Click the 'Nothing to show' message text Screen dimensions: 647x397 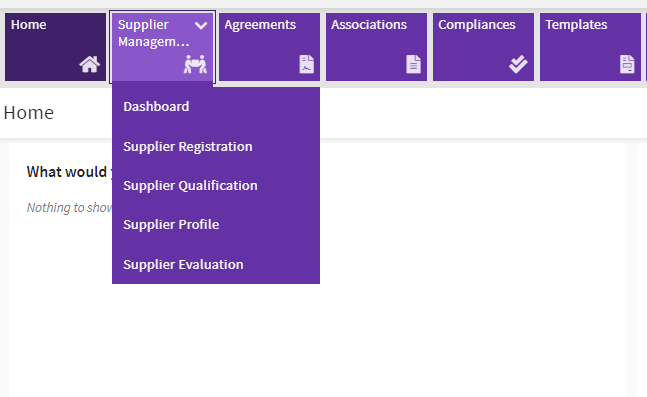pyautogui.click(x=69, y=207)
